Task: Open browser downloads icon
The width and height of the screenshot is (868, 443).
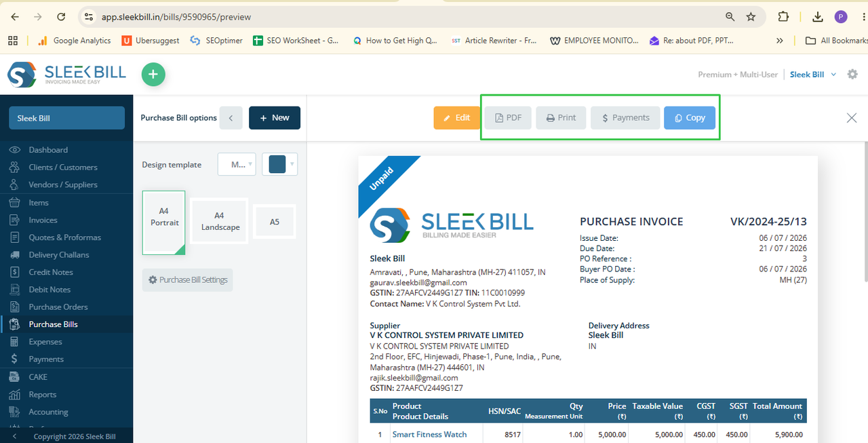Action: pyautogui.click(x=818, y=17)
